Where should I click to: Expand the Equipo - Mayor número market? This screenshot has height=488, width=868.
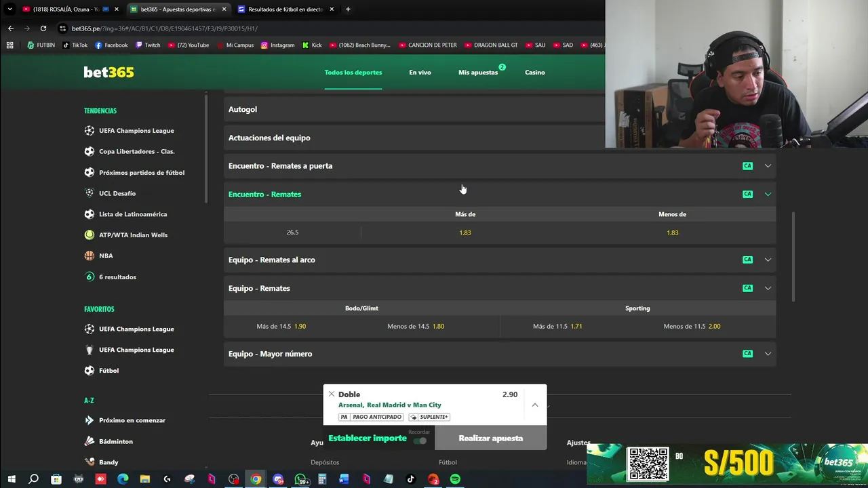point(500,354)
